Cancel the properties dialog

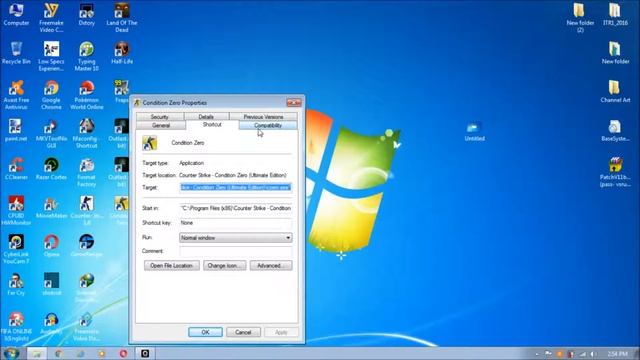point(243,332)
